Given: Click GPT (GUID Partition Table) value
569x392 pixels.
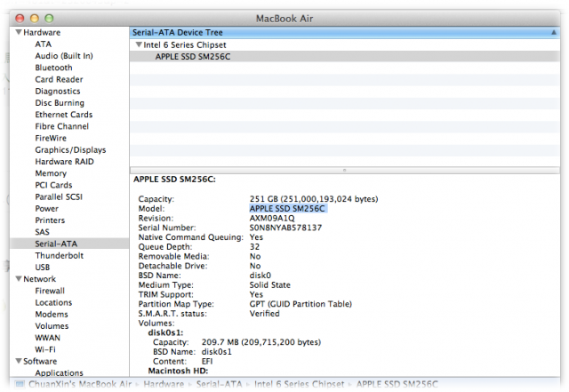Looking at the screenshot, I should click(x=301, y=304).
